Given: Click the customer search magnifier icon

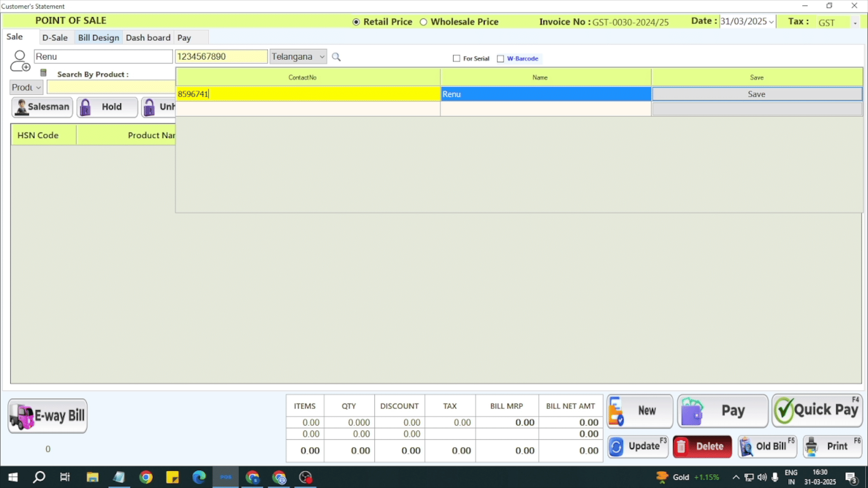Looking at the screenshot, I should [x=336, y=57].
